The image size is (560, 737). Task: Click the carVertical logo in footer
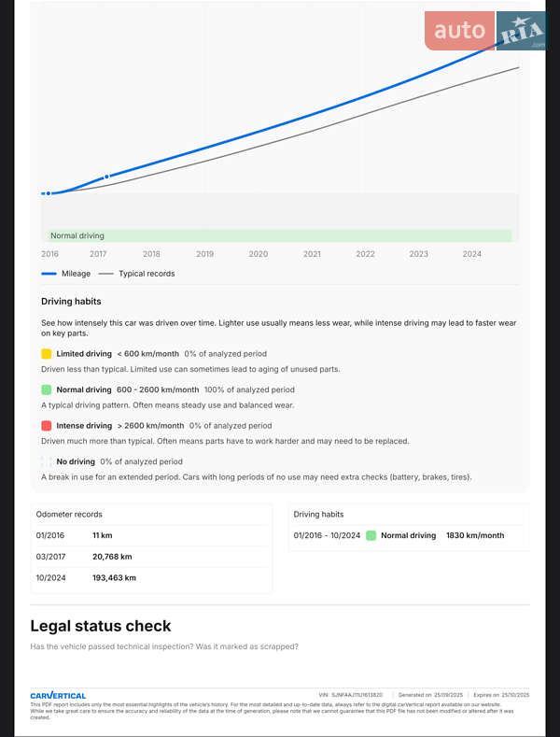pyautogui.click(x=58, y=695)
